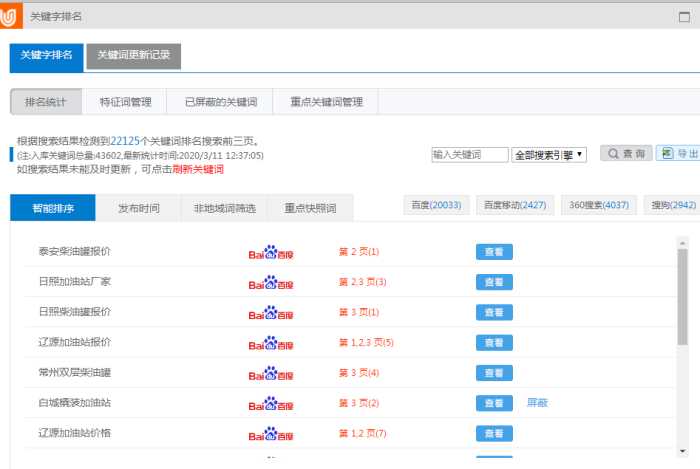
Task: Filter by 百度移动(2427) engine
Action: tap(515, 205)
